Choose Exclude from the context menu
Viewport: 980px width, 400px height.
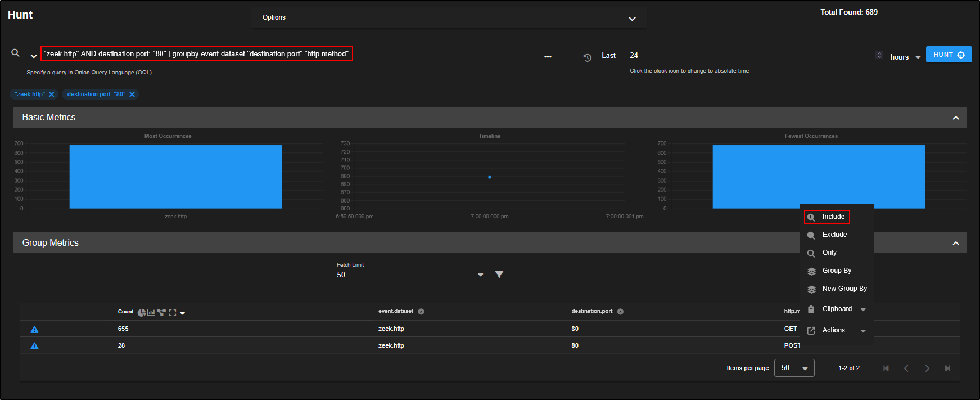point(834,235)
